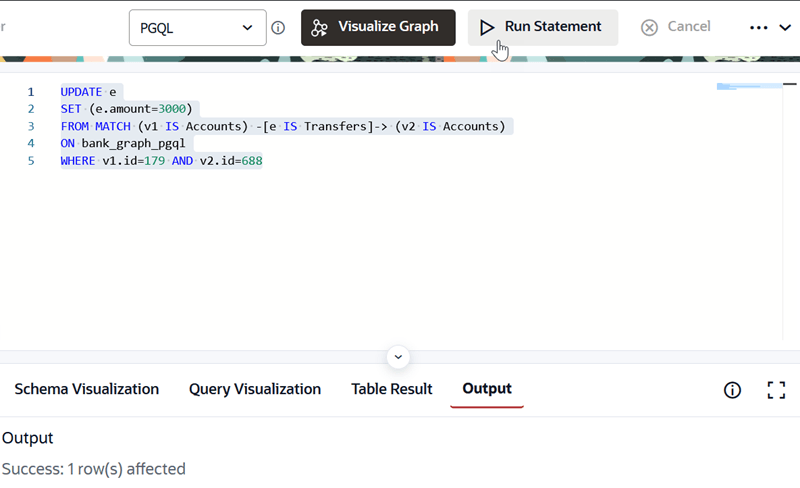Click the "Success: 1 row(s) affected" message
800x488 pixels.
(94, 469)
